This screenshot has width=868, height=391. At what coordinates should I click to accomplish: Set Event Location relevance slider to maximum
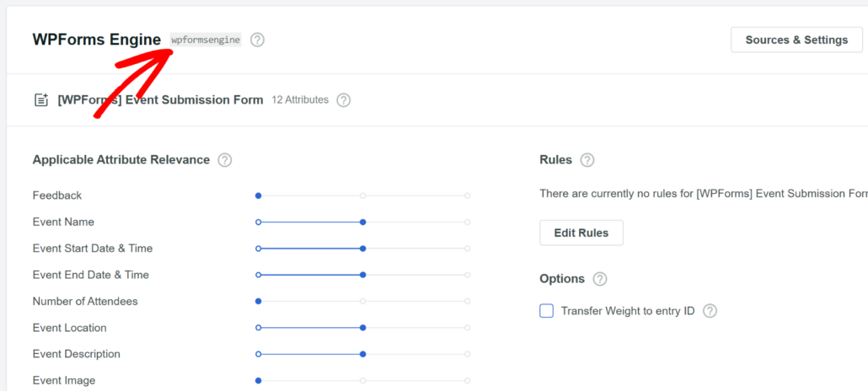[467, 328]
